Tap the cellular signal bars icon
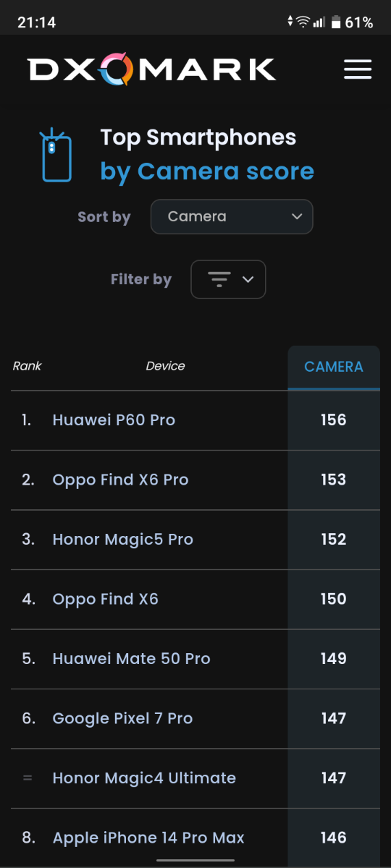 [319, 22]
